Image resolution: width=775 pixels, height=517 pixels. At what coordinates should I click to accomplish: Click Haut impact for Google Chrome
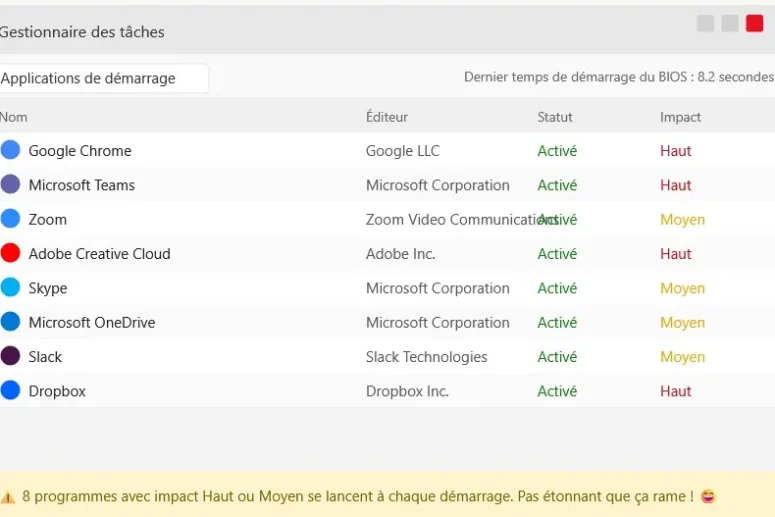click(676, 151)
